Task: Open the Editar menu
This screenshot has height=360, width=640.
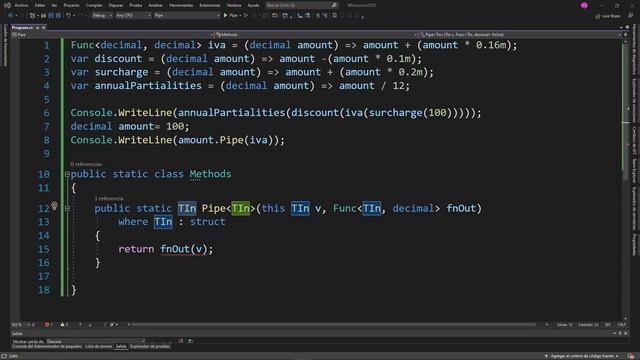Action: (x=40, y=5)
